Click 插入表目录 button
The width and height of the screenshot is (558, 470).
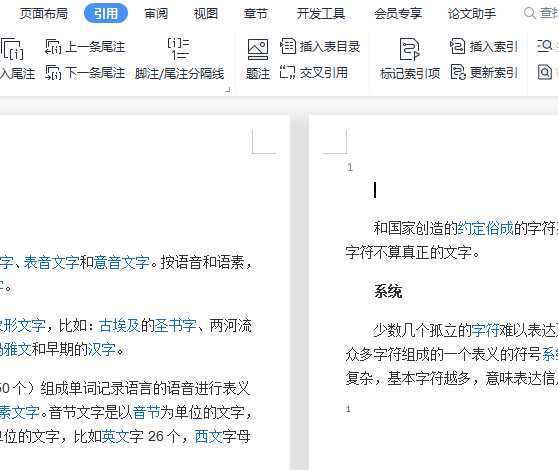(320, 47)
